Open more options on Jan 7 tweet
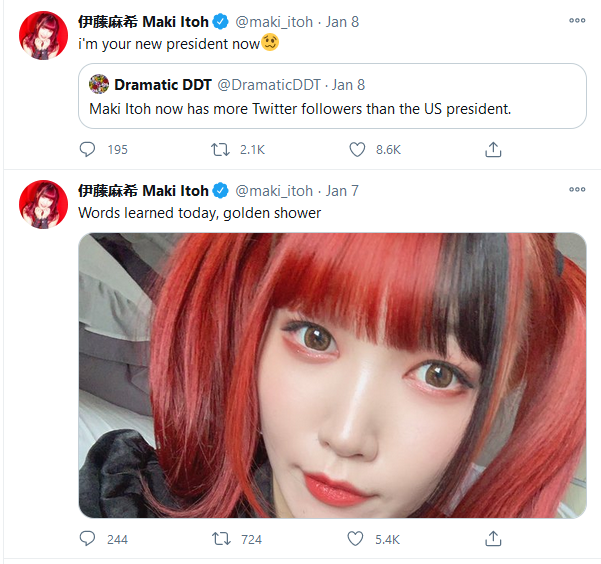Screen dimensions: 601x564 click(577, 189)
